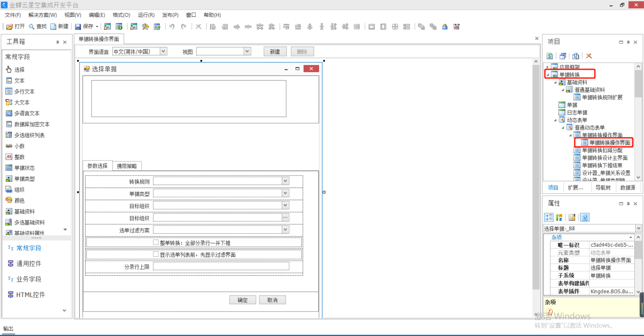
Task: Click the redo arrow in the toolbar
Action: coord(183,27)
